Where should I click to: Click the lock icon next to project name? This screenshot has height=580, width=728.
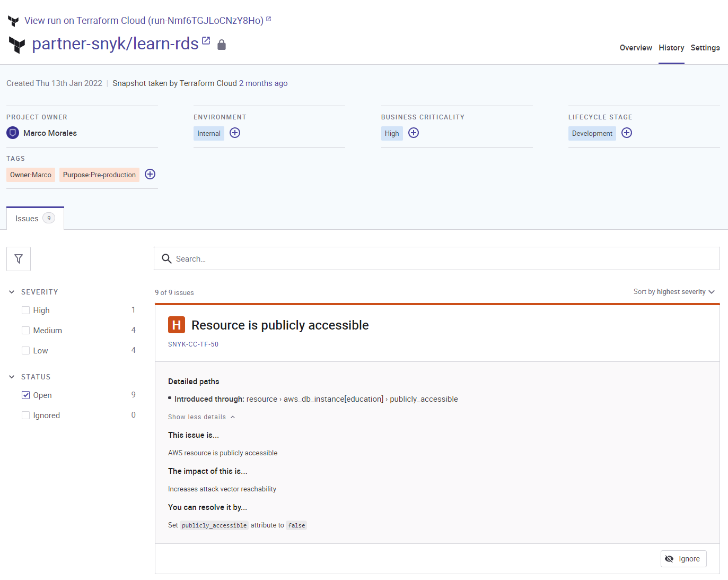tap(222, 44)
